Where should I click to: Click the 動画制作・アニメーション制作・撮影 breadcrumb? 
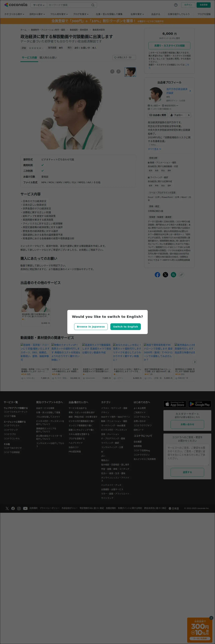48,30
